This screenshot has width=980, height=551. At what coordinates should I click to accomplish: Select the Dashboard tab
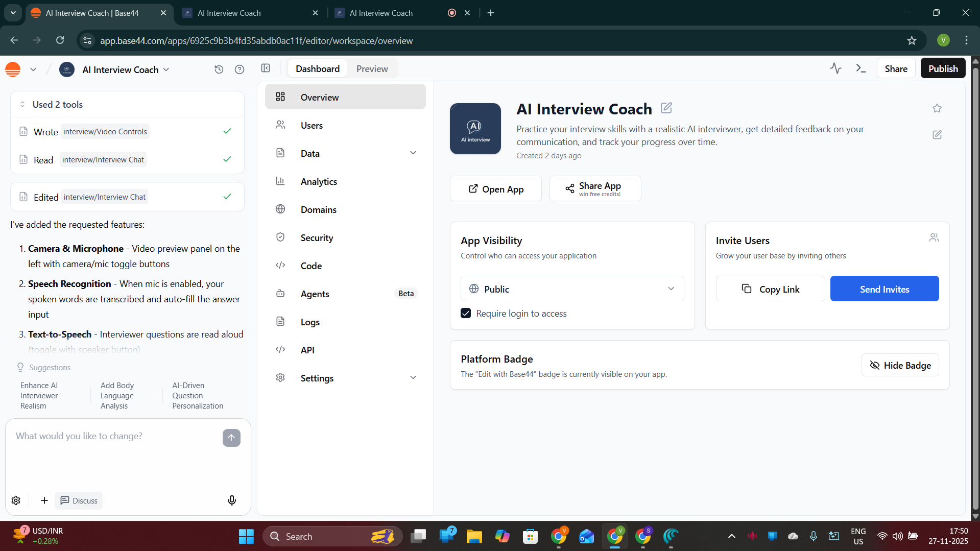(318, 69)
